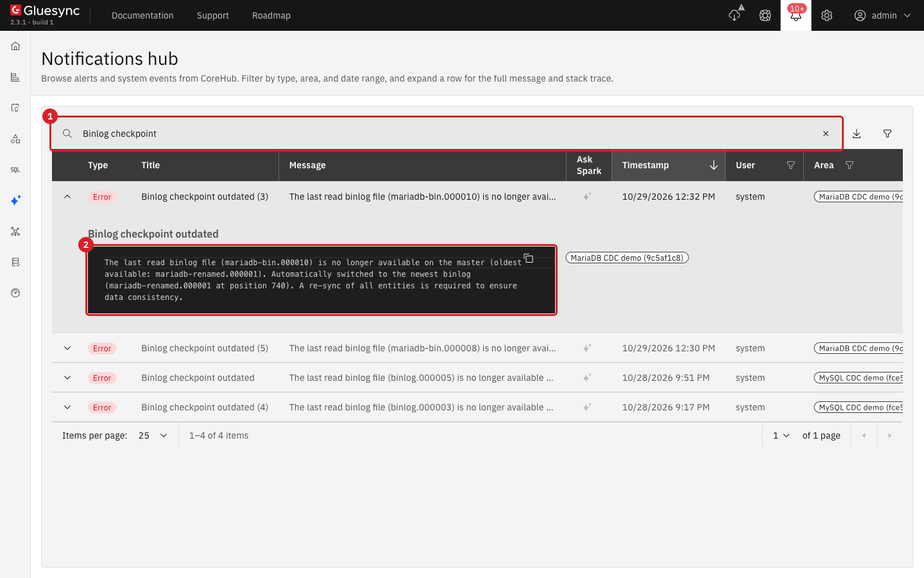Screen dimensions: 924x578
Task: Expand the Binlog checkpoint outdated (5) row
Action: pyautogui.click(x=67, y=348)
